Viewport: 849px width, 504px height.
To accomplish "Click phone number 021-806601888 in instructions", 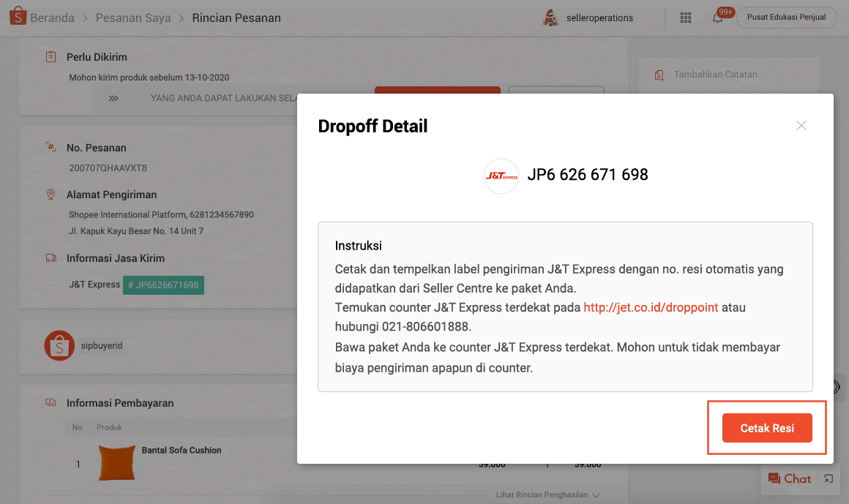I will tap(425, 326).
